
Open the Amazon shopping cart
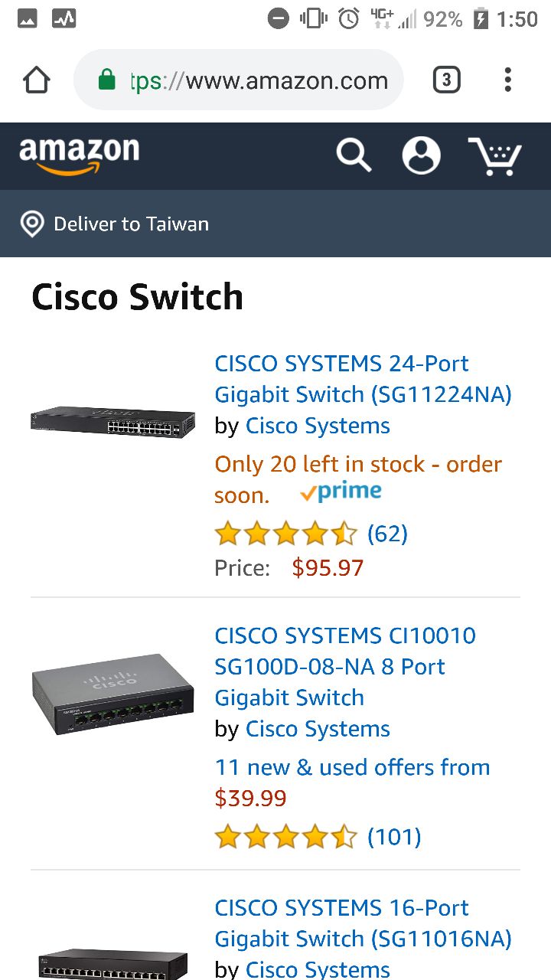[495, 155]
